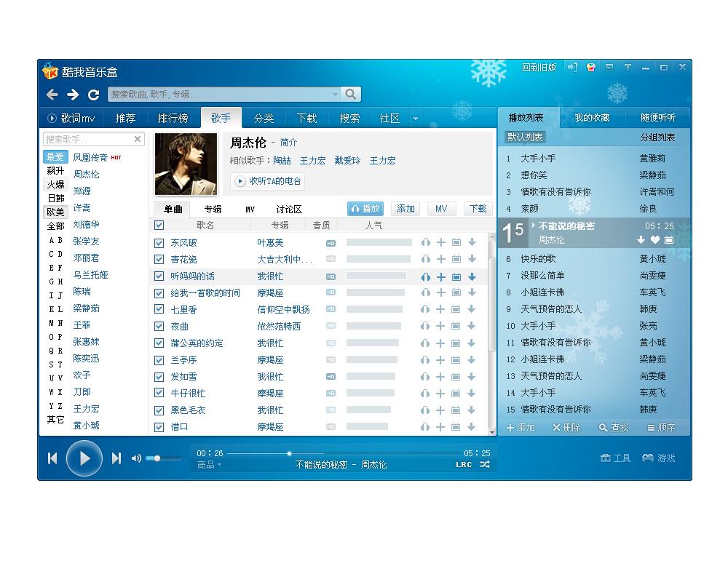Open search box history dropdown arrow
This screenshot has width=728, height=582.
tap(335, 95)
